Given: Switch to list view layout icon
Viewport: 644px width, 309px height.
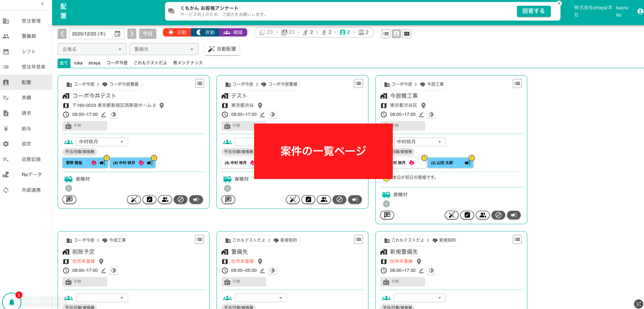Looking at the screenshot, I should [386, 34].
